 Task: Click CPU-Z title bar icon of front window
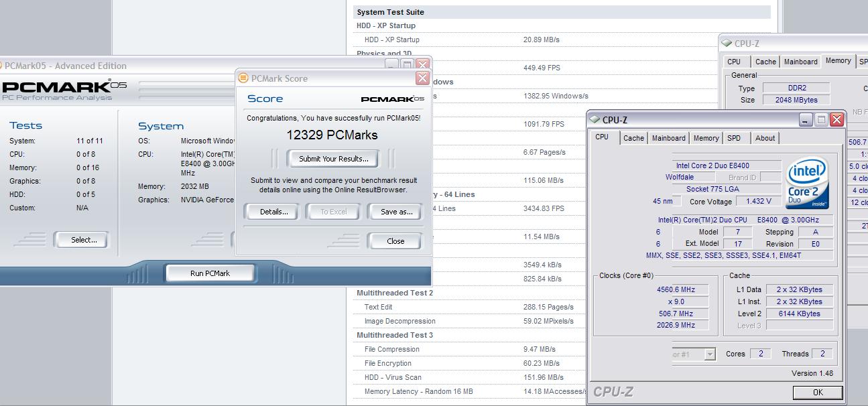click(595, 120)
